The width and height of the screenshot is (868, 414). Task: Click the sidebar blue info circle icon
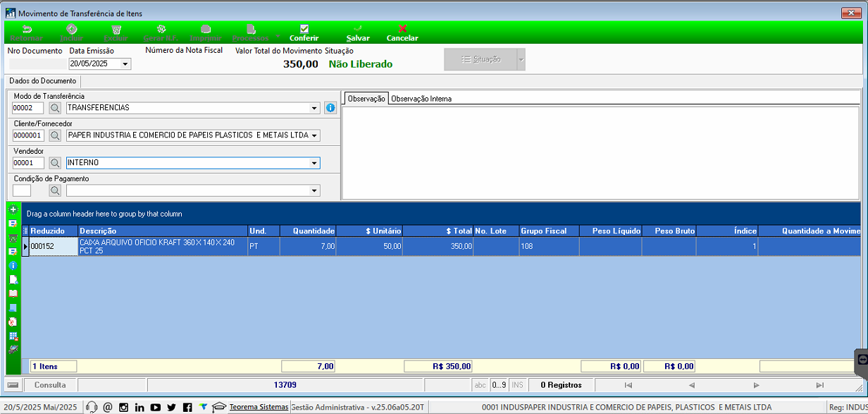13,265
